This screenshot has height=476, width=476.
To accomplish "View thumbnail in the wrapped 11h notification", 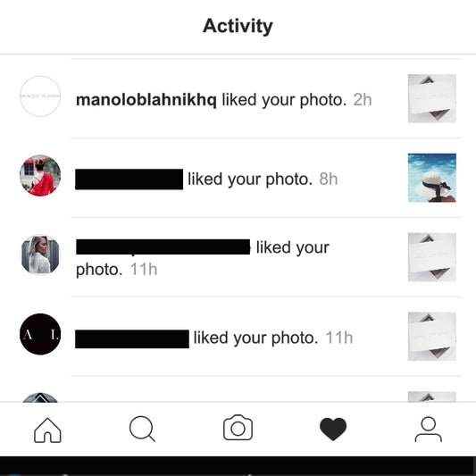I will point(431,257).
